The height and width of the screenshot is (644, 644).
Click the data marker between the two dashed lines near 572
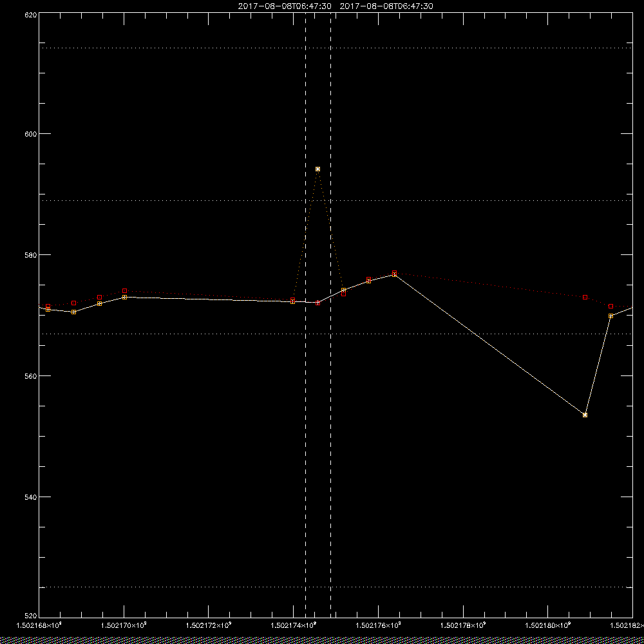click(x=317, y=303)
